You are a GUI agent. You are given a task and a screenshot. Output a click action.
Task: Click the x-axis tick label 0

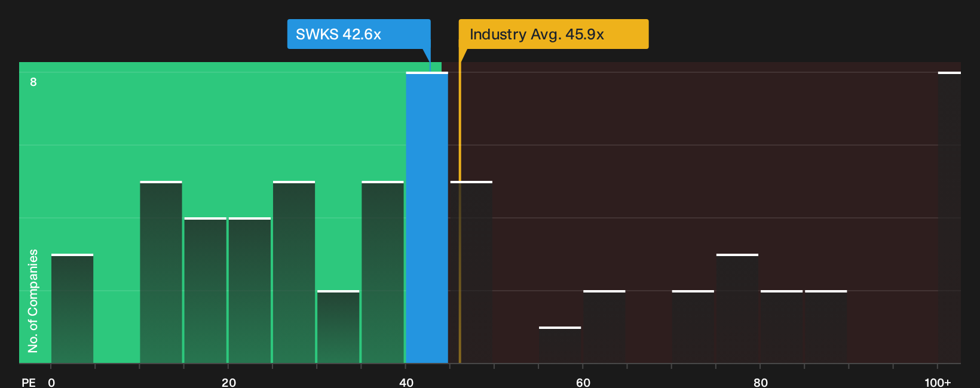(51, 382)
